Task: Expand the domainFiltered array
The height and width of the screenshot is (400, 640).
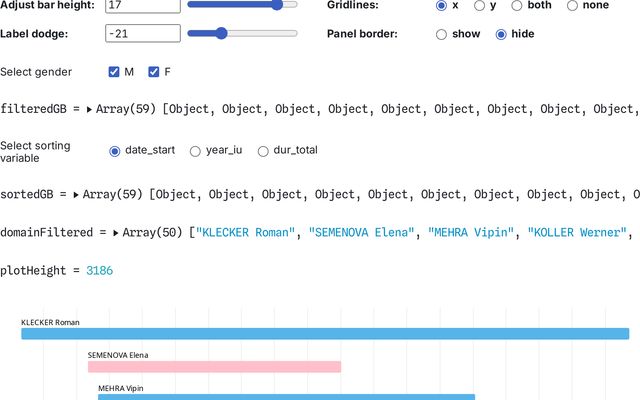Action: click(118, 233)
